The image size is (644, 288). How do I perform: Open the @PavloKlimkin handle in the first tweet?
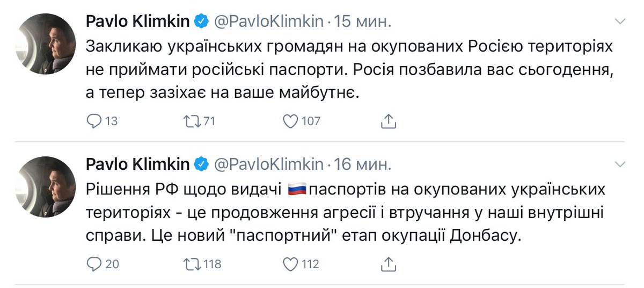point(269,21)
